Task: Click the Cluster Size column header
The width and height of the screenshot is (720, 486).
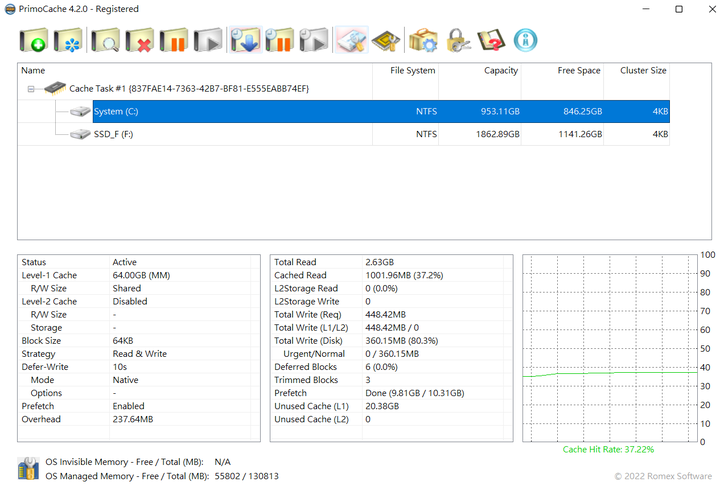Action: coord(636,70)
